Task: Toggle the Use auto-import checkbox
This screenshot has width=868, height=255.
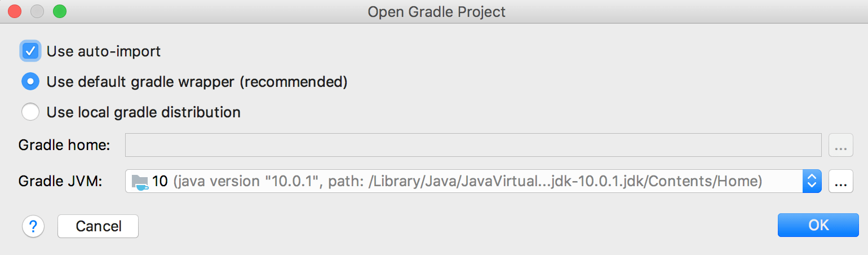Action: 30,51
